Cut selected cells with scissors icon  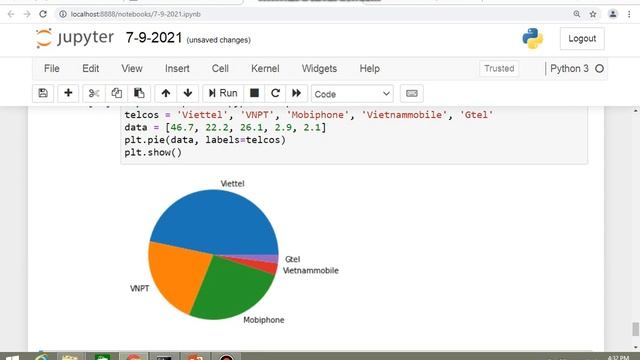[94, 93]
